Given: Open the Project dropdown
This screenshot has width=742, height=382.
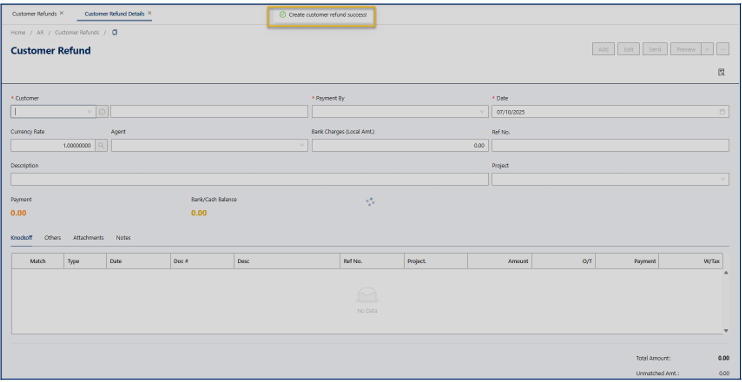Looking at the screenshot, I should 610,179.
